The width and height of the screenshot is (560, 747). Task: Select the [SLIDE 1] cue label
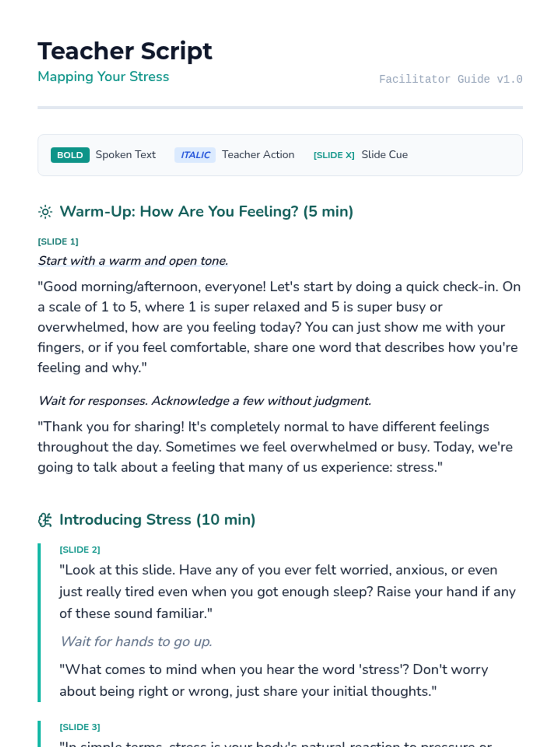58,241
